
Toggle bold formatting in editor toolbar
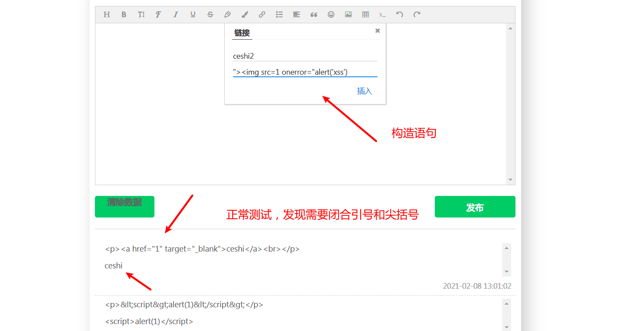(x=124, y=15)
